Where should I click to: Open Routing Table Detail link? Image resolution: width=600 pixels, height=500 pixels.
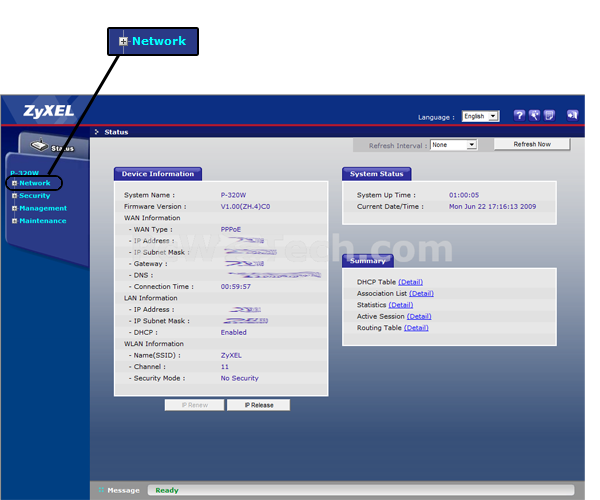(416, 328)
